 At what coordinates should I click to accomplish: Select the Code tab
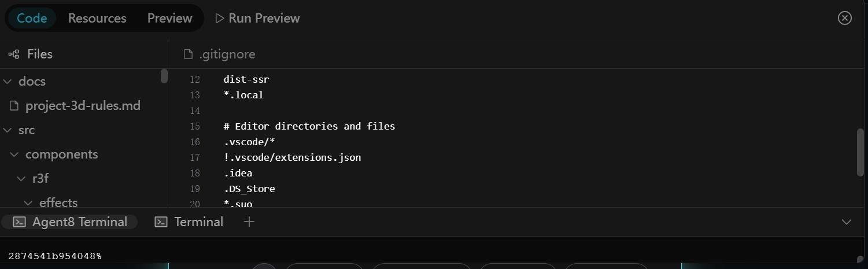pyautogui.click(x=32, y=19)
